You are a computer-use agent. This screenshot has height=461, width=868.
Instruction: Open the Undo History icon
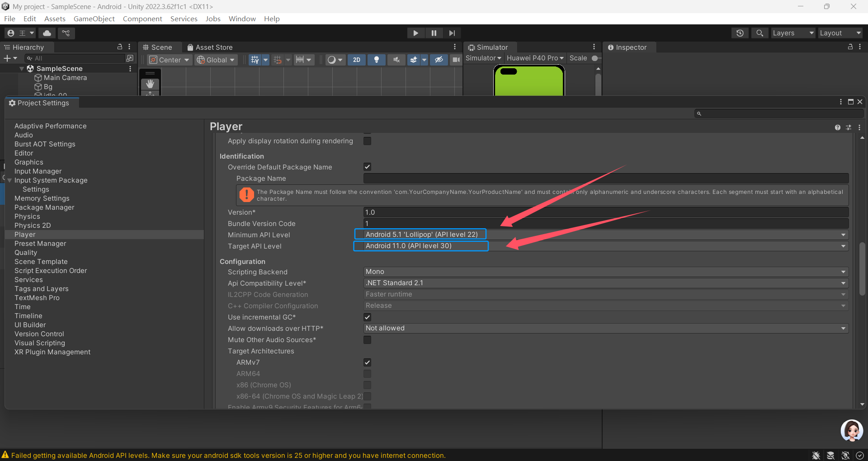[740, 33]
